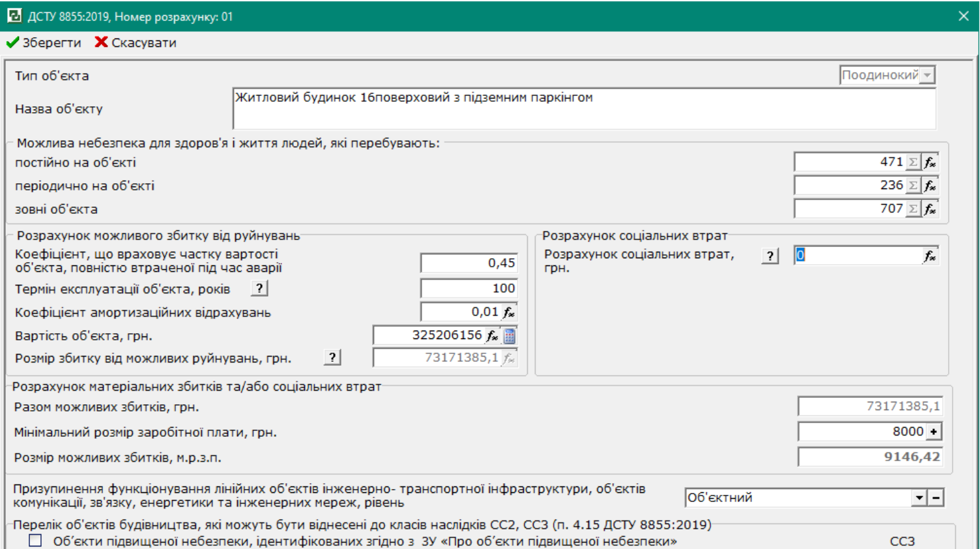This screenshot has width=980, height=549.
Task: Click the field with value 471
Action: pyautogui.click(x=850, y=162)
